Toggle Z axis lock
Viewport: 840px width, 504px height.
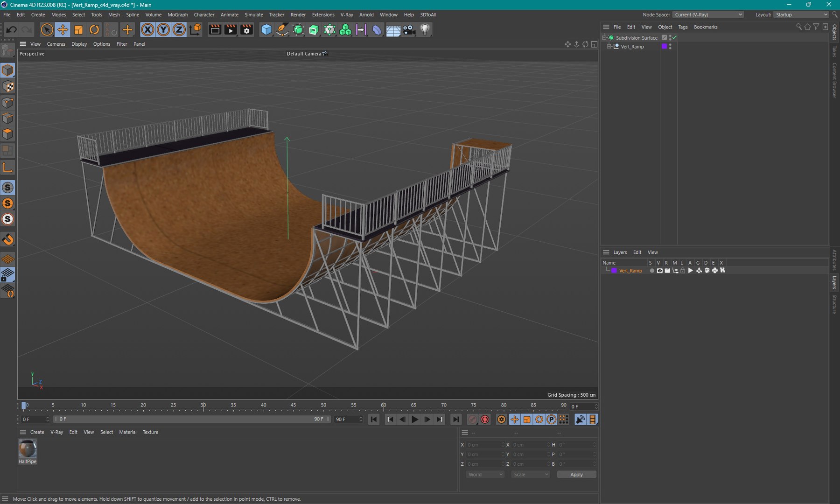(179, 30)
